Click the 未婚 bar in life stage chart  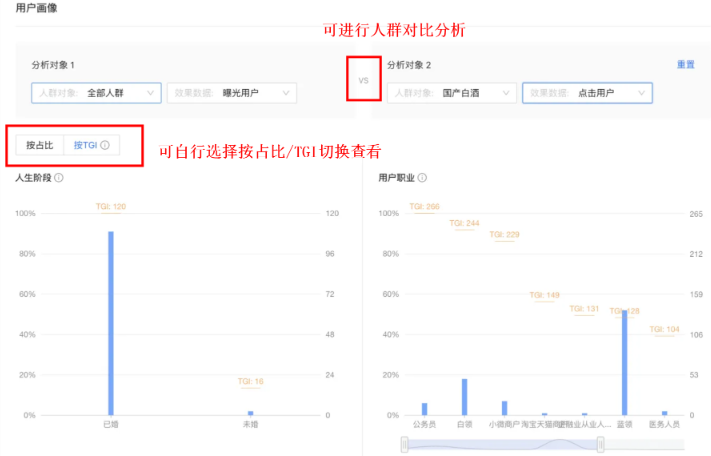click(x=250, y=413)
